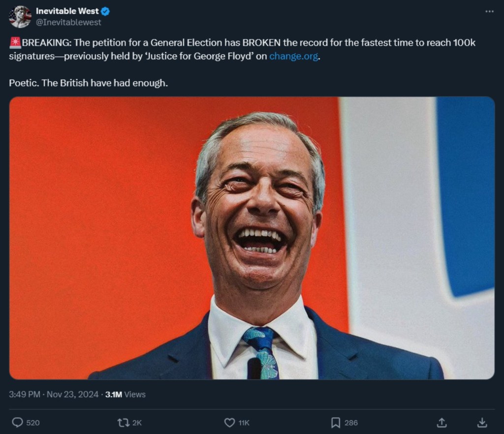The height and width of the screenshot is (434, 504).
Task: Click the 11K likes count
Action: (x=244, y=423)
